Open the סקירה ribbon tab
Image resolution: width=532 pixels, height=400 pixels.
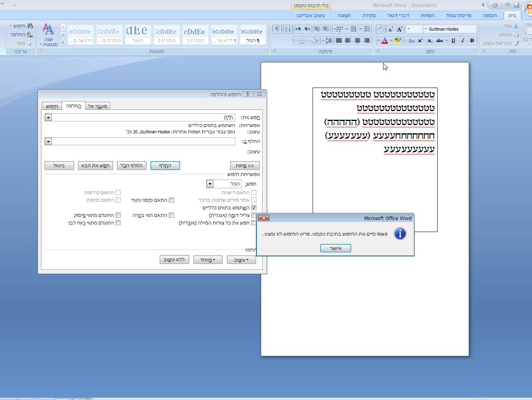point(369,16)
